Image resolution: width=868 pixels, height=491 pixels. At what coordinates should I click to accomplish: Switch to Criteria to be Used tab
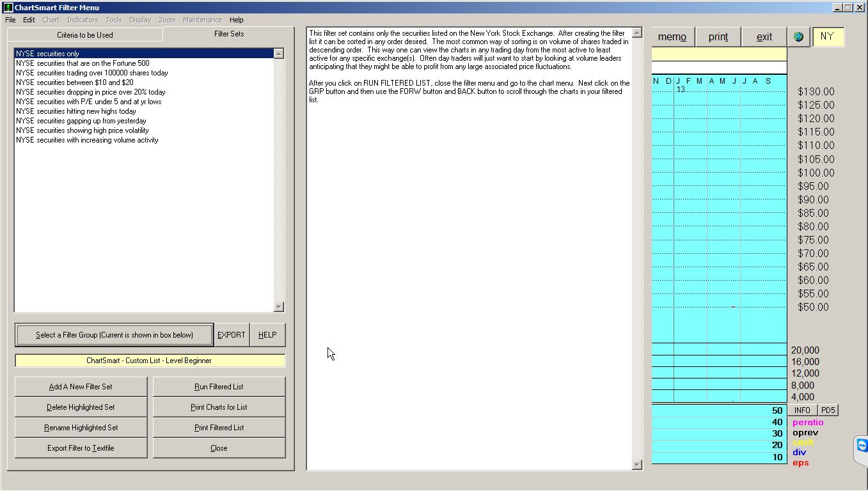click(x=84, y=35)
